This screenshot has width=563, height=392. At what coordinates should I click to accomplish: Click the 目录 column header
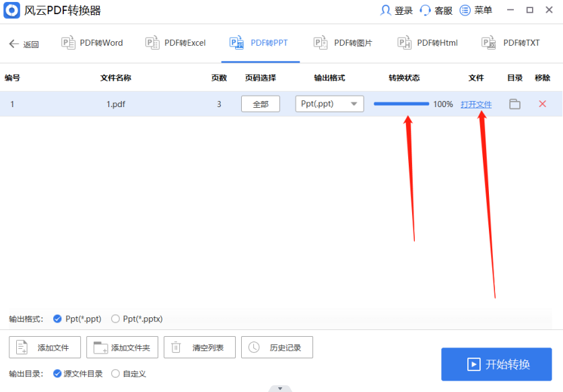515,78
